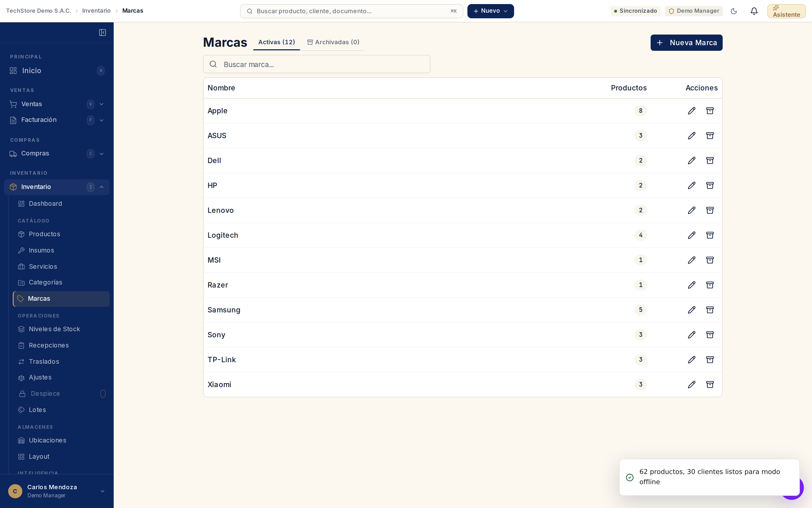Open Categorías in sidebar

61,282
